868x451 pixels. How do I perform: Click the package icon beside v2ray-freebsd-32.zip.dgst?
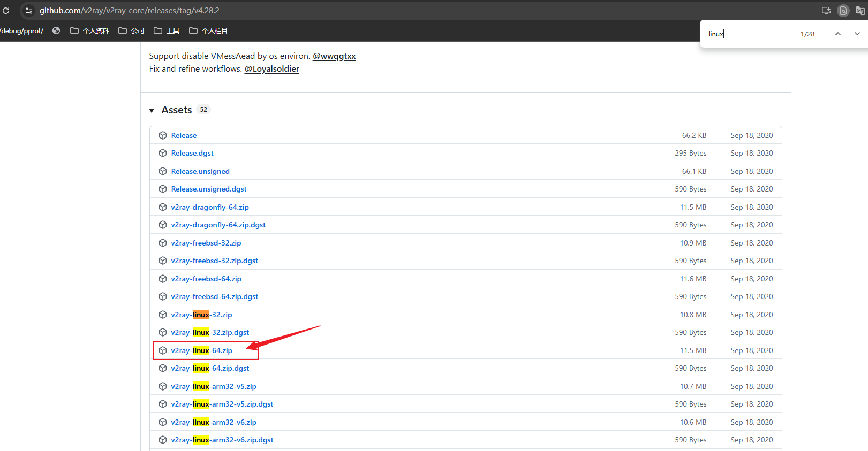coord(163,261)
